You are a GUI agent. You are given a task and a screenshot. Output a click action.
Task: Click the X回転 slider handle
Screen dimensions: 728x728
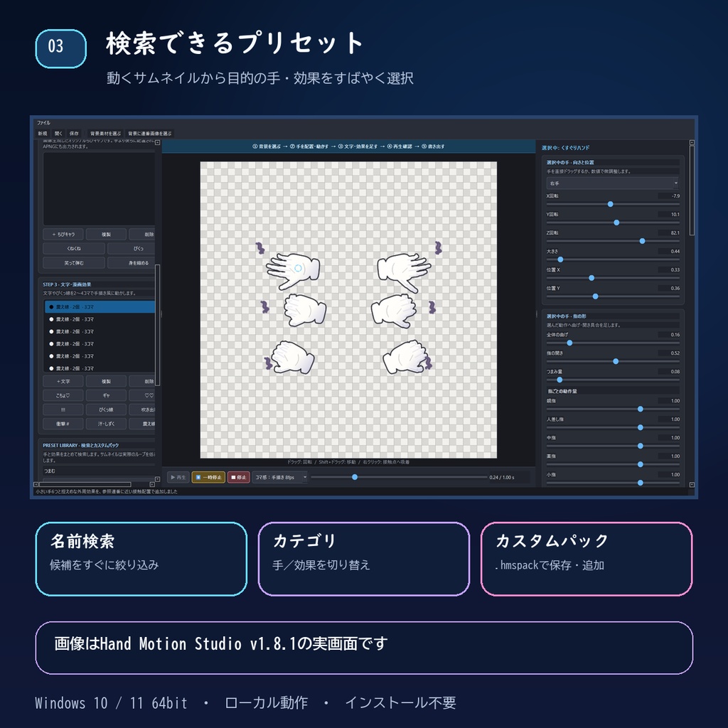(611, 204)
